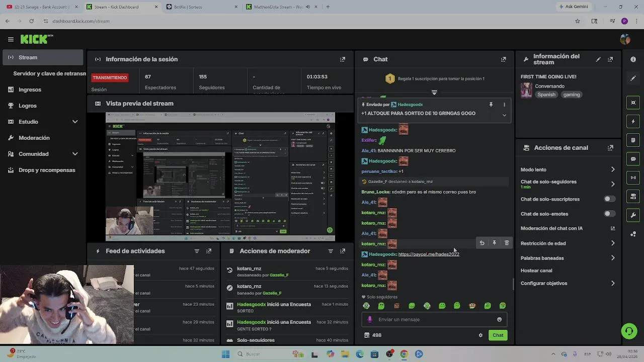Viewport: 644px width, 362px height.
Task: Click the green headset support button
Action: [x=629, y=331]
